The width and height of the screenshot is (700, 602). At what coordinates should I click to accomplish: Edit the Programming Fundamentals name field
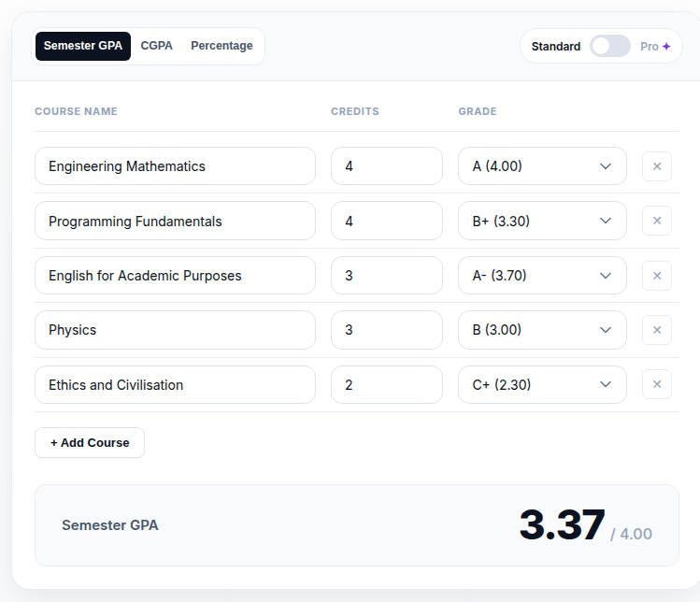click(x=175, y=221)
